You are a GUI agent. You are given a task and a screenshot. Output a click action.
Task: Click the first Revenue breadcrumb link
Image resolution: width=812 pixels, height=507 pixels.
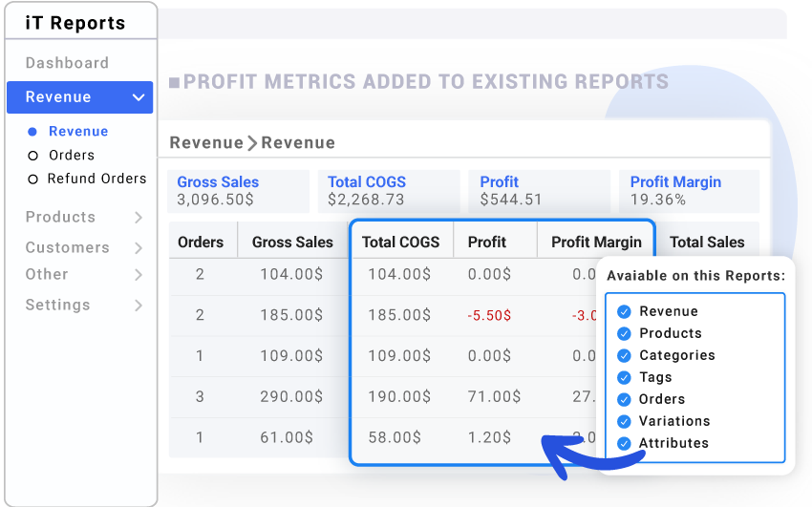pos(206,143)
